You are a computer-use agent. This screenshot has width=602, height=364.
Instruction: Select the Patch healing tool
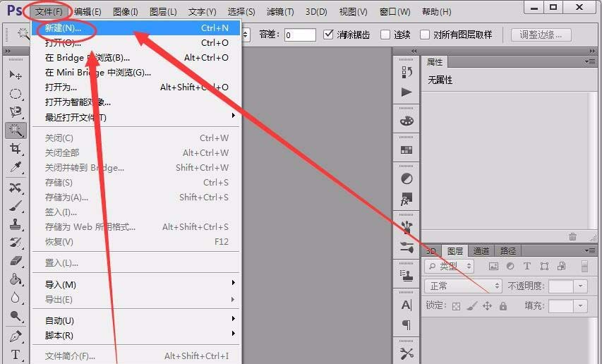pos(16,188)
